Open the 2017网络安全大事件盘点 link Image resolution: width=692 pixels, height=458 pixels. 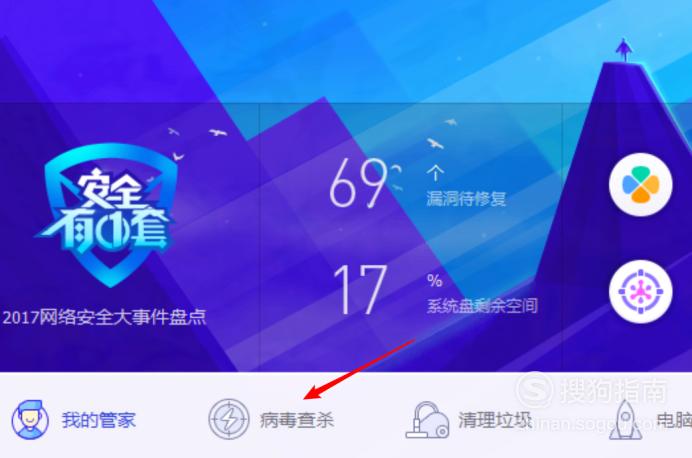click(x=105, y=317)
